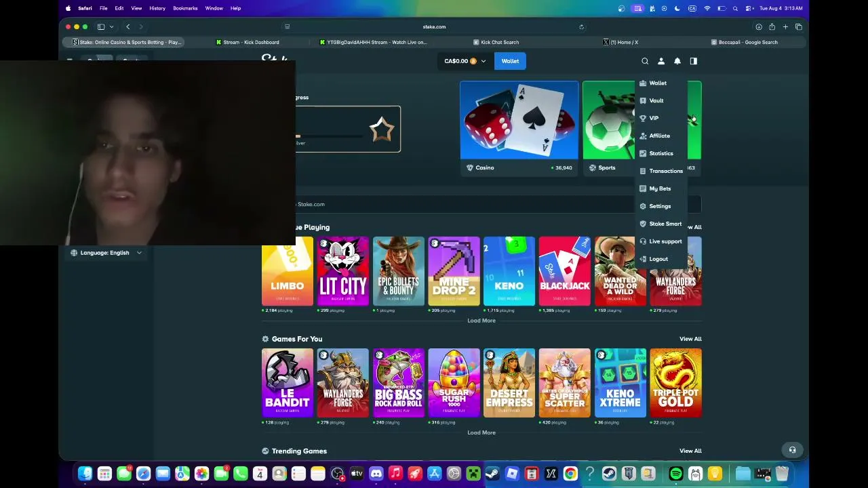Open the Trash in the Dock

pyautogui.click(x=782, y=474)
